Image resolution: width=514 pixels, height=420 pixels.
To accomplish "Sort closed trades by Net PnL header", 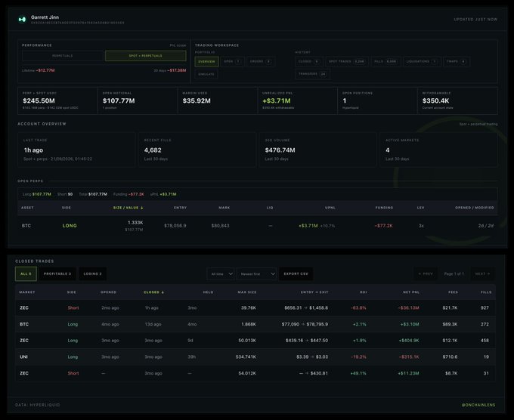I will [x=411, y=292].
